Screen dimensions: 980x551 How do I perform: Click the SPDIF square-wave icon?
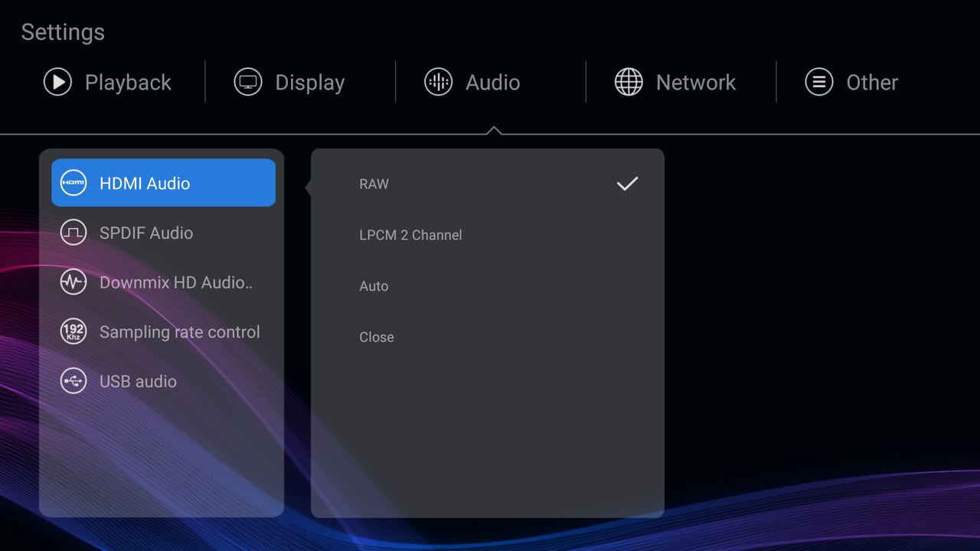[73, 233]
